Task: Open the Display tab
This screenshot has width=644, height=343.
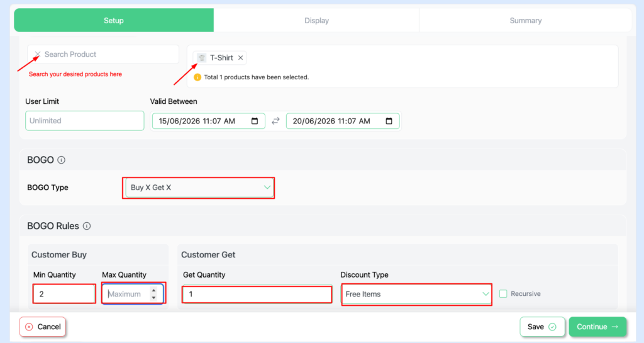Action: click(316, 21)
